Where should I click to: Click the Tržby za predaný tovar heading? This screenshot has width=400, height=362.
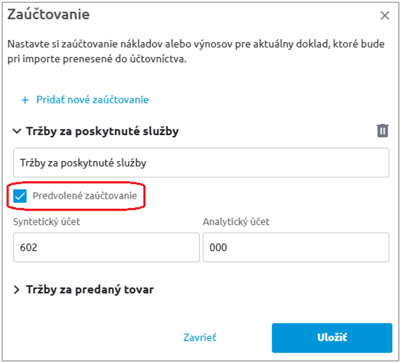(90, 290)
